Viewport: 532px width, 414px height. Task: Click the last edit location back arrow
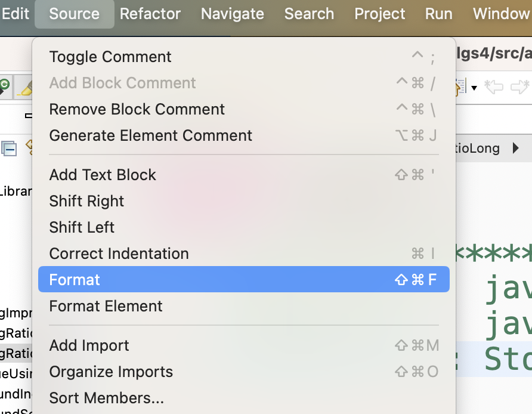tap(494, 87)
